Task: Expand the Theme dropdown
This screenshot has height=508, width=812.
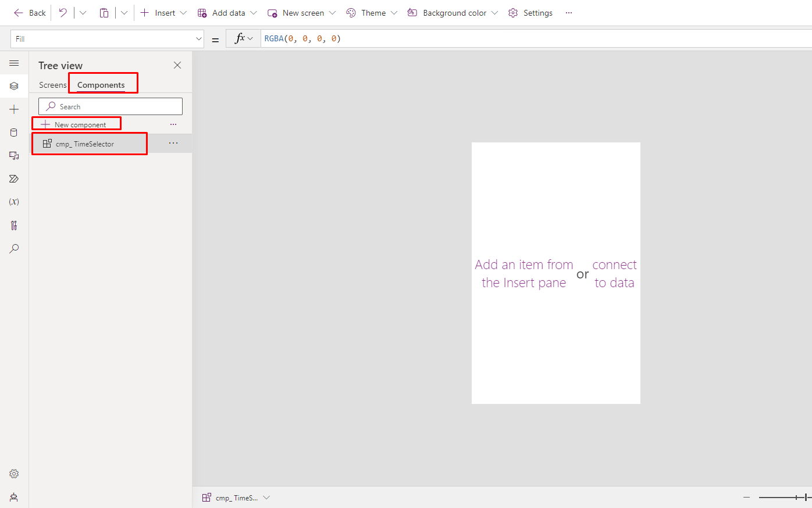Action: (371, 12)
